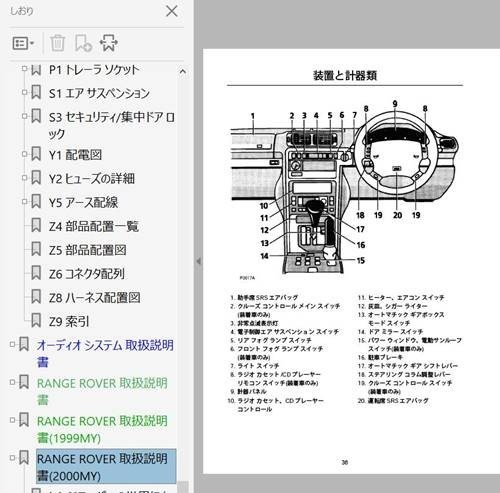Click bookmark ribbon icon beside Y1 配電図
Image resolution: width=500 pixels, height=493 pixels.
tap(36, 154)
